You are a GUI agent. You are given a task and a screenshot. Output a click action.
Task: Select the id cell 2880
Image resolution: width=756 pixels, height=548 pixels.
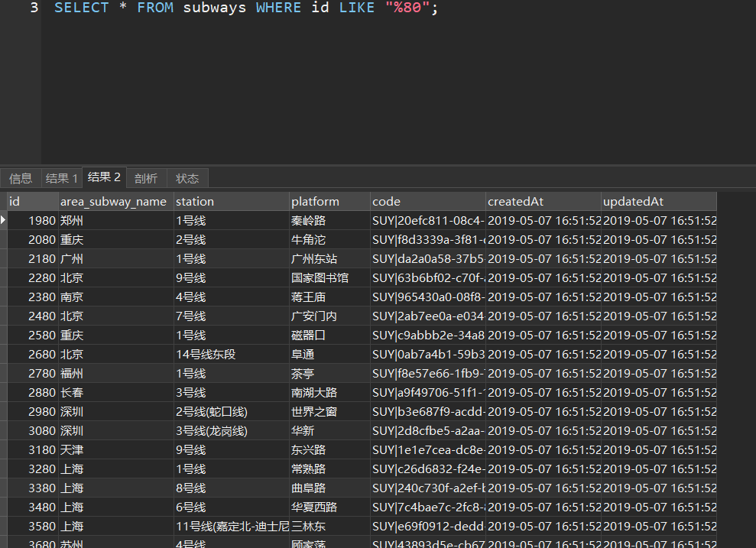(33, 393)
